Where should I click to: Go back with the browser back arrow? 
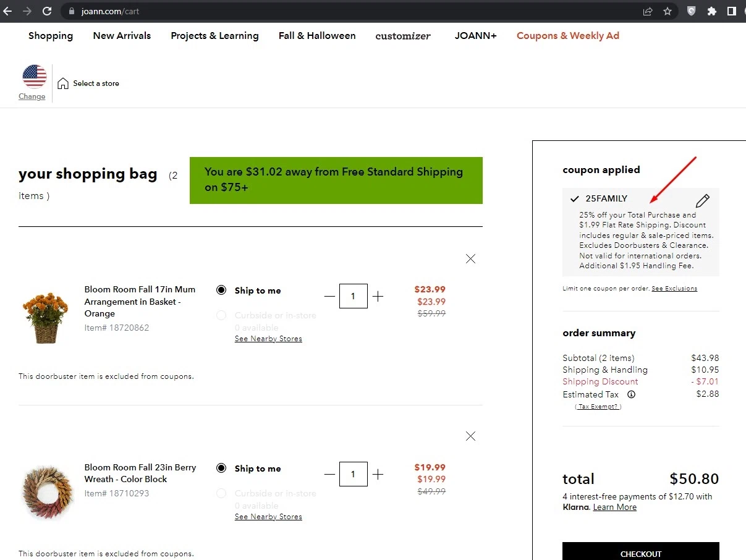pyautogui.click(x=7, y=11)
